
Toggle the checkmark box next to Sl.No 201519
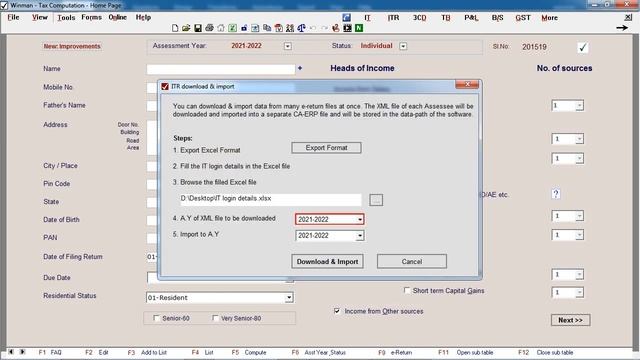583,47
